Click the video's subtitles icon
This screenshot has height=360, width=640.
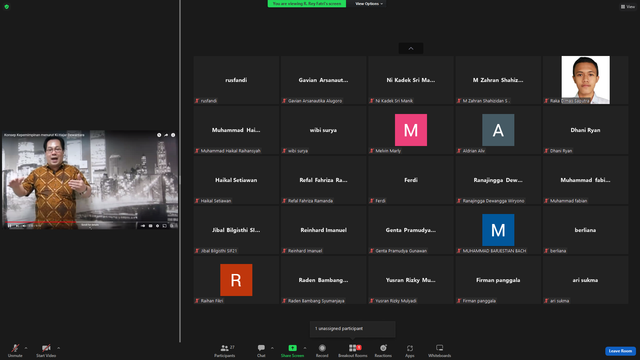[150, 226]
